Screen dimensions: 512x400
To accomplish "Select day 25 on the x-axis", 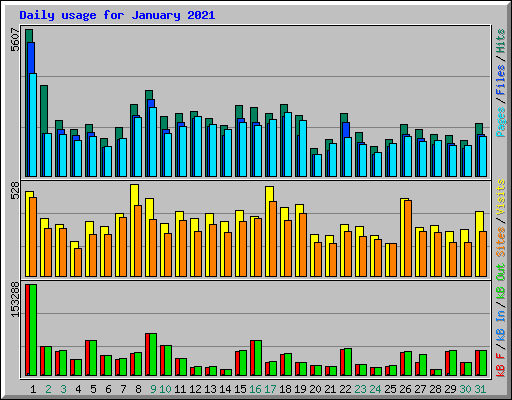I will tap(390, 389).
